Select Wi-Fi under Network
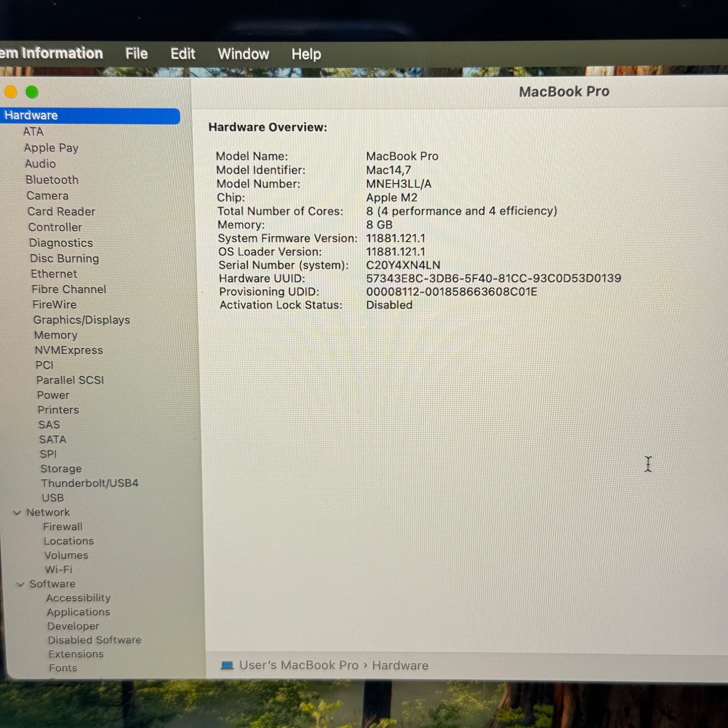The width and height of the screenshot is (728, 728). click(x=59, y=569)
